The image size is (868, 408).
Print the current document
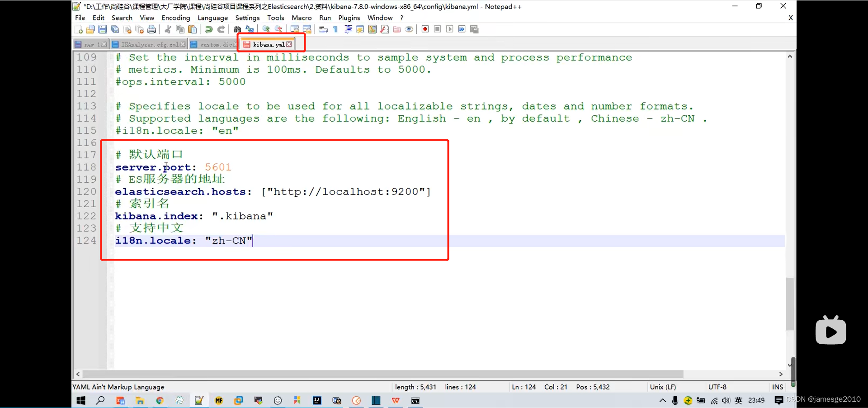tap(152, 29)
